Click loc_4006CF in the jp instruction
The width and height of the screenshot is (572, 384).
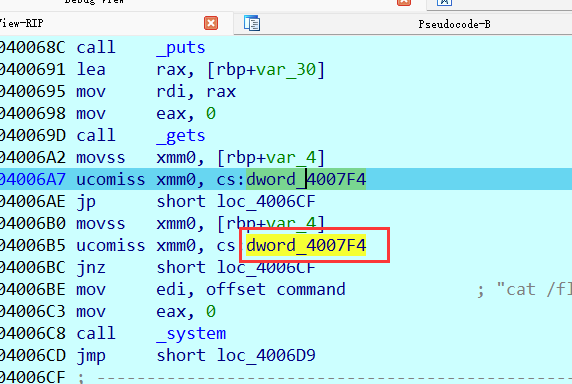click(x=266, y=201)
